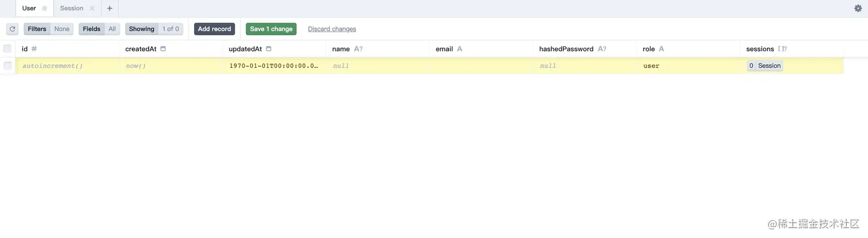The image size is (868, 238).
Task: Close the Session tab
Action: coord(92,9)
